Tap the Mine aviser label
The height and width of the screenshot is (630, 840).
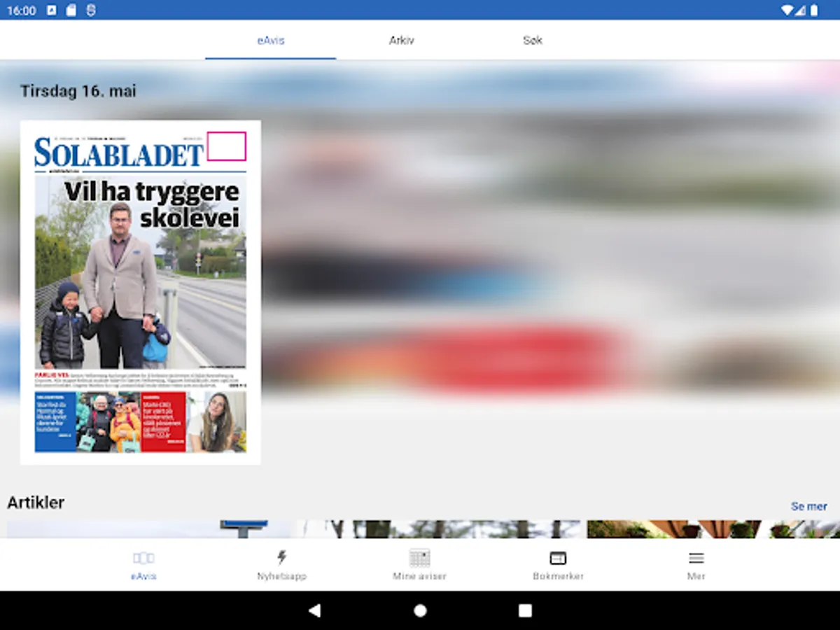point(419,576)
